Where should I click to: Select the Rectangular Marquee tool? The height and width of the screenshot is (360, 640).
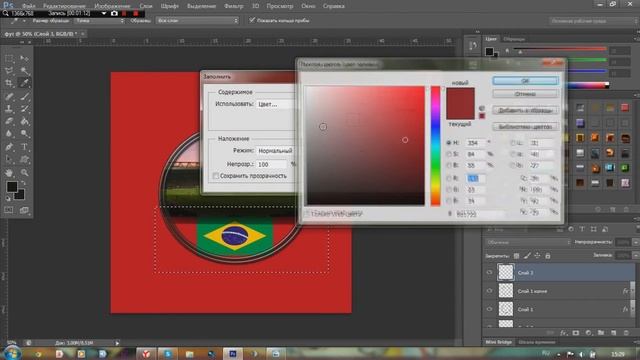click(x=9, y=60)
